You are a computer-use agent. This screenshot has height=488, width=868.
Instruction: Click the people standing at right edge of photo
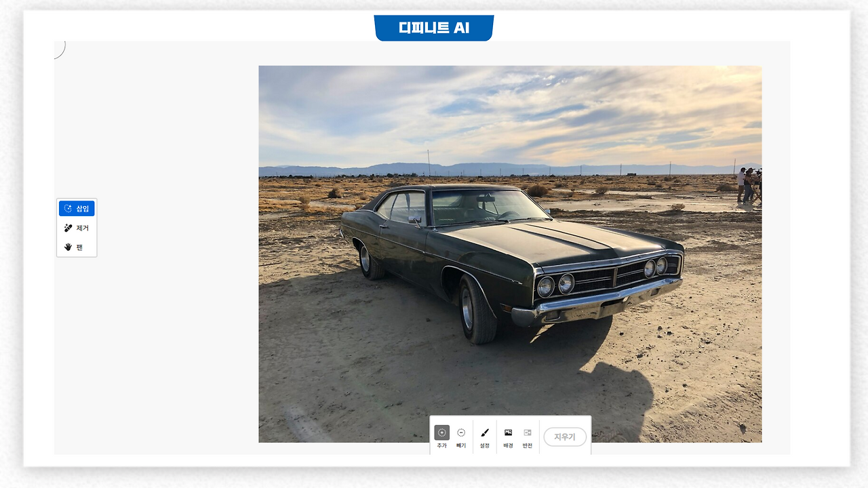point(749,185)
